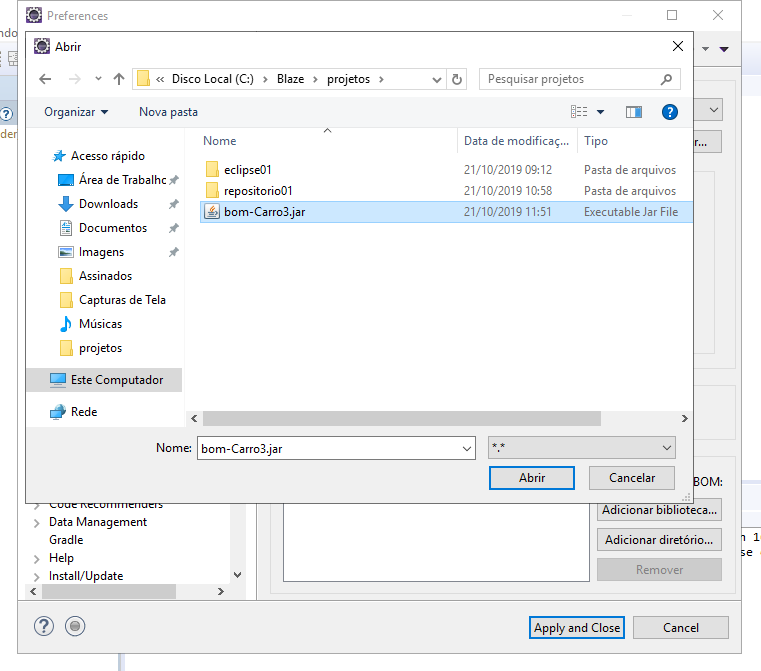
Task: Click Preferences tree horizontal scrollbar
Action: 109,591
